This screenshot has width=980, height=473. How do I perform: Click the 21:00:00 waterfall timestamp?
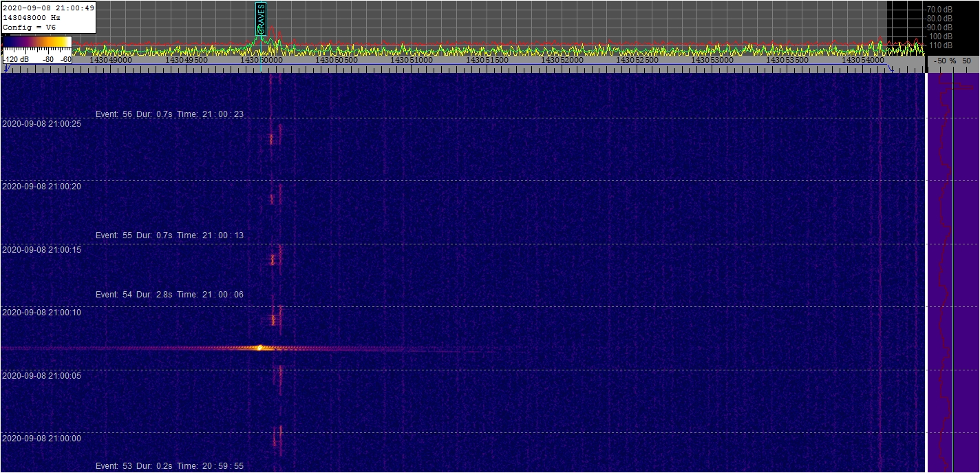click(42, 438)
